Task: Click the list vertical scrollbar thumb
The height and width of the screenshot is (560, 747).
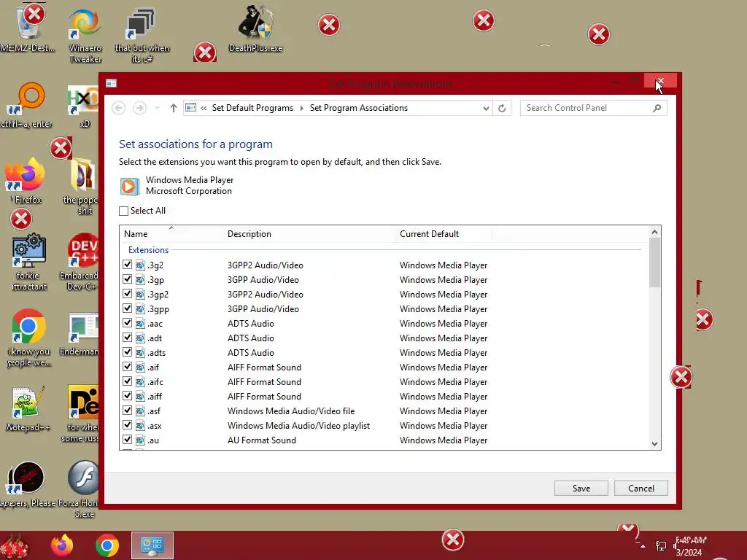Action: click(654, 262)
